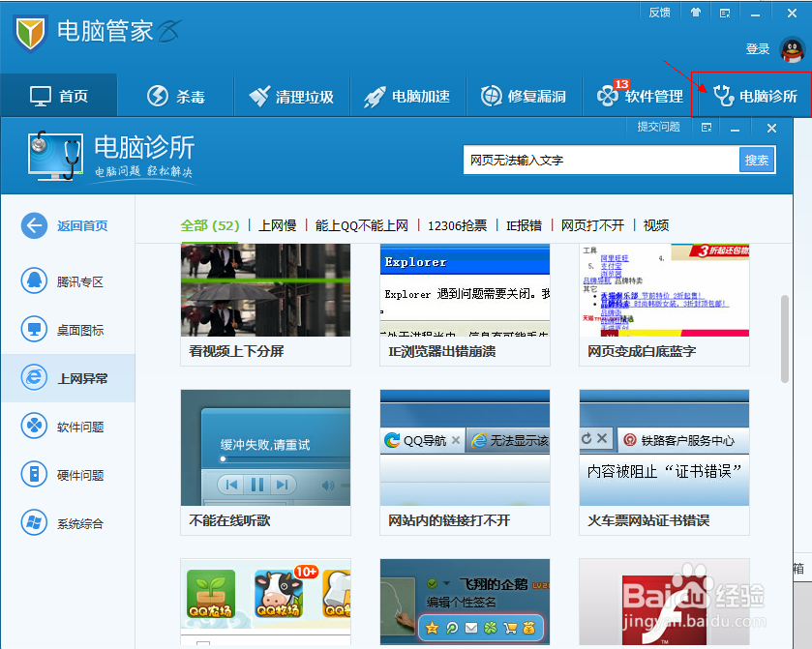Select 上网异常 IE icon in sidebar
This screenshot has height=649, width=812.
pyautogui.click(x=34, y=377)
